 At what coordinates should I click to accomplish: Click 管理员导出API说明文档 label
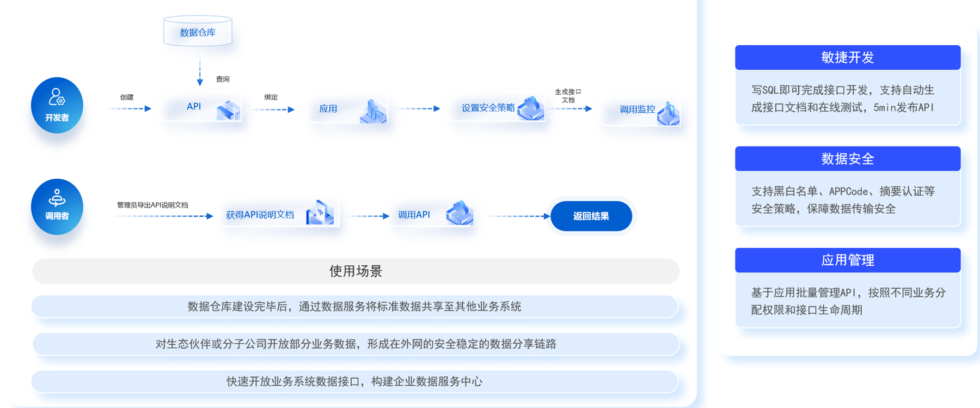click(152, 205)
